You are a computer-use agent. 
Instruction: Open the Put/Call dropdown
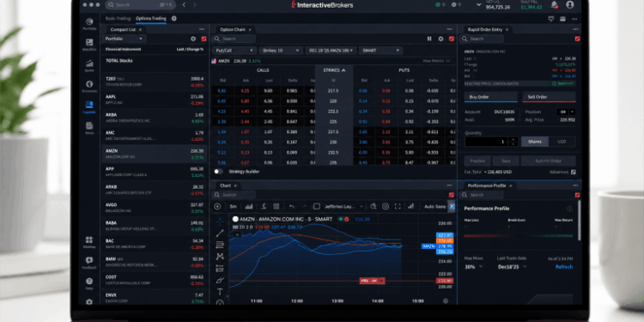tap(234, 51)
